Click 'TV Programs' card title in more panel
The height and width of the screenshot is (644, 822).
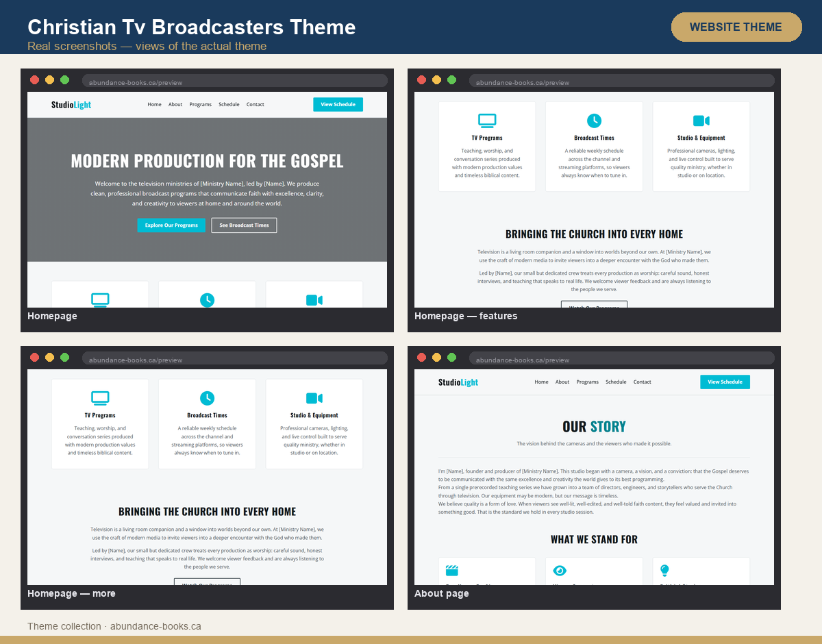100,415
